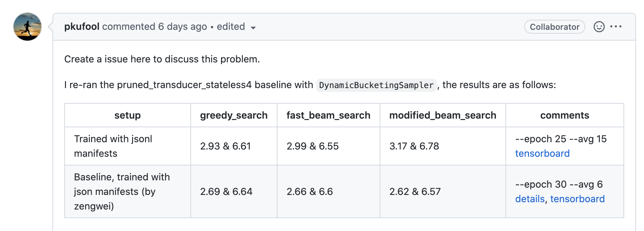Click the "Trained with jsonl manifests" cell

[x=113, y=146]
